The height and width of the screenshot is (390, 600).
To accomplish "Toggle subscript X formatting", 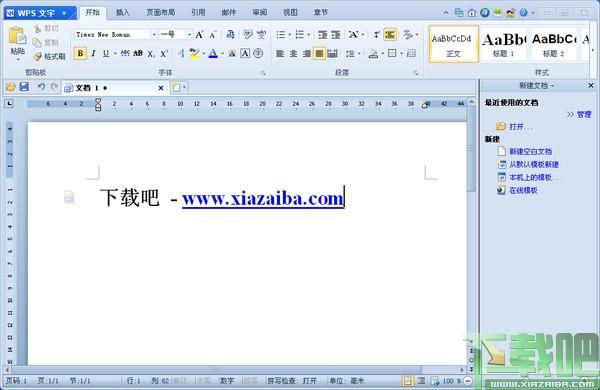I will click(x=151, y=54).
